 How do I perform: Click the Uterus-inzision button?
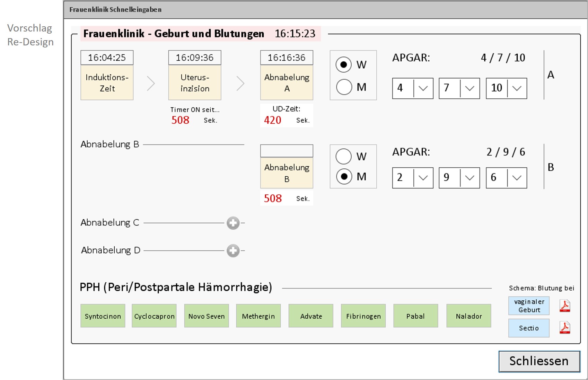tap(195, 83)
